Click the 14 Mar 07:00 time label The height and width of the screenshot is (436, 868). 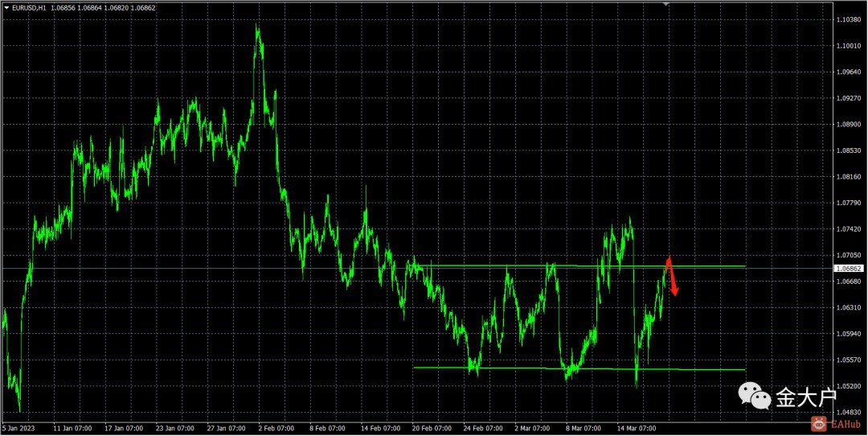[637, 428]
